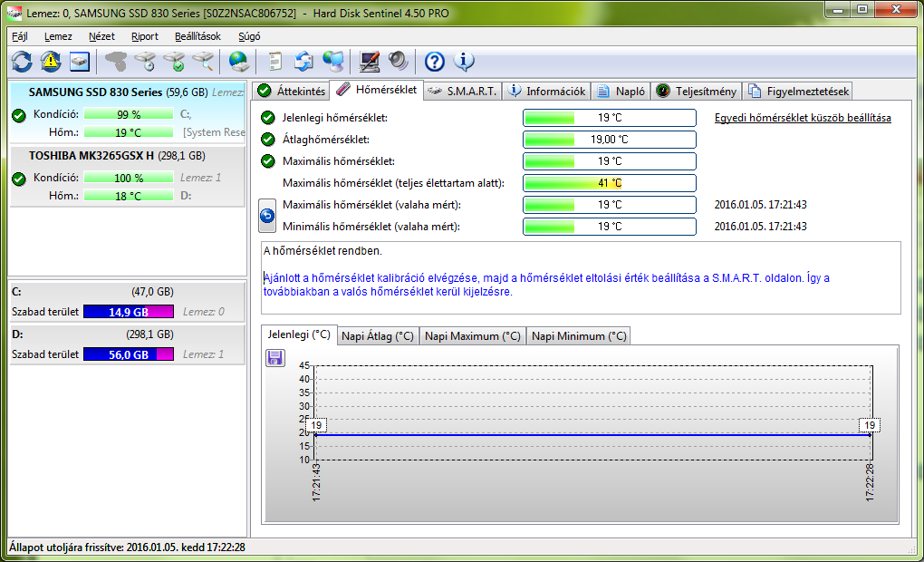Click the blue reset arrow beside maximum temperature
This screenshot has width=924, height=562.
point(267,216)
